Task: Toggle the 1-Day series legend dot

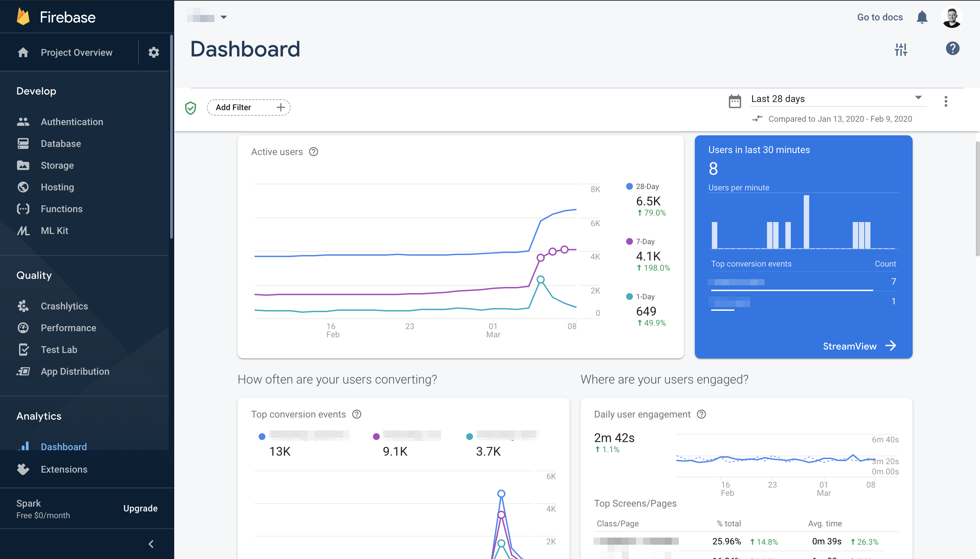Action: point(629,297)
